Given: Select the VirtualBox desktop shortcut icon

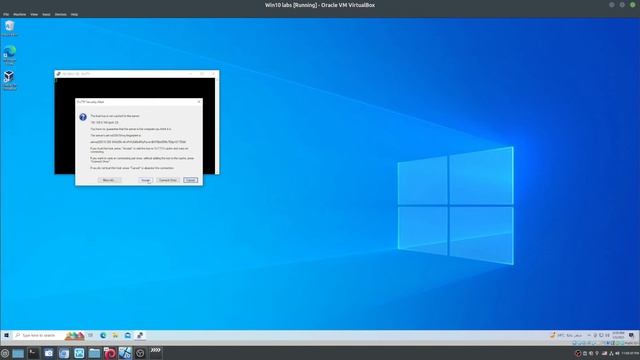Looking at the screenshot, I should click(9, 80).
